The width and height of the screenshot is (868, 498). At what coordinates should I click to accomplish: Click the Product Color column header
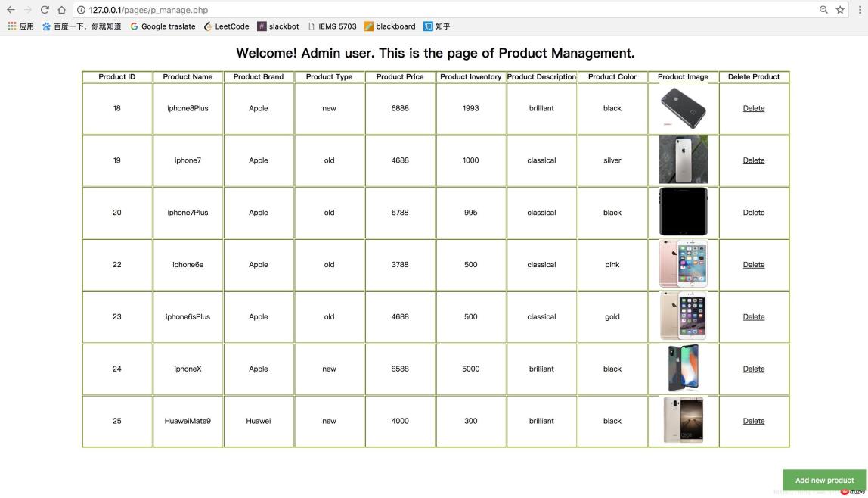pos(612,77)
